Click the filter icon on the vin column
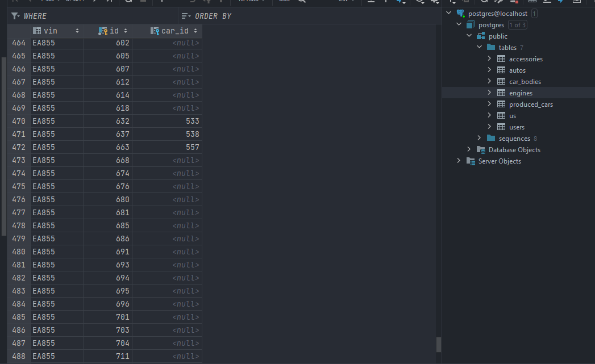The image size is (595, 364). point(38,31)
